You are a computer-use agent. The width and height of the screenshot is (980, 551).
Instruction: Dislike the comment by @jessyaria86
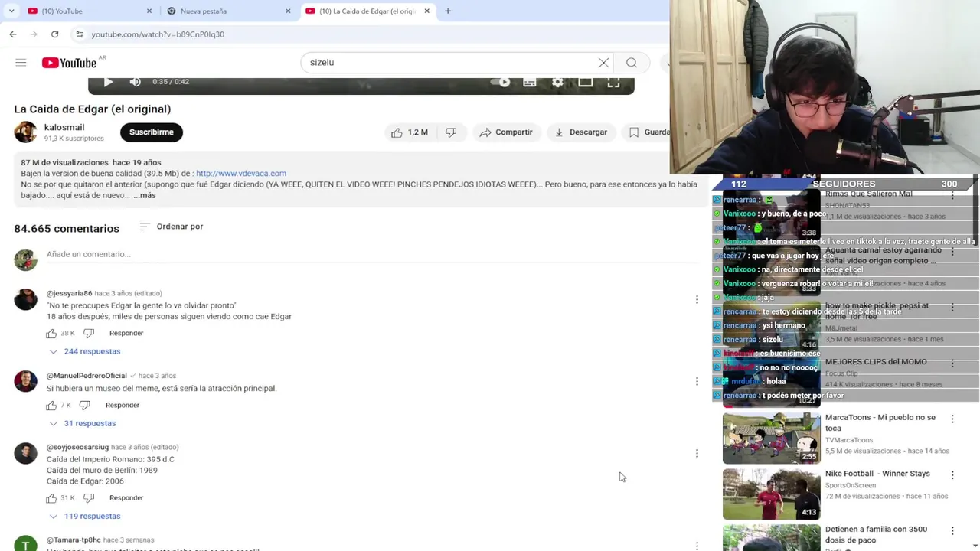tap(89, 333)
